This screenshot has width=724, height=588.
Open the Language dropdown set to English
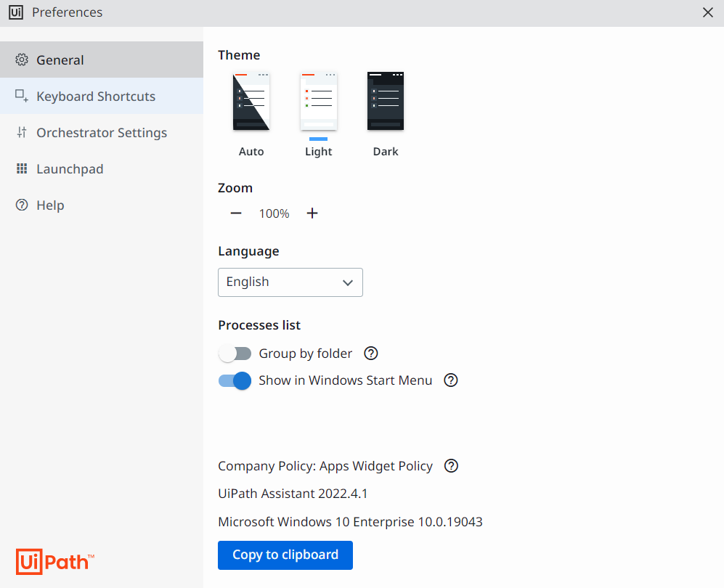pyautogui.click(x=290, y=282)
